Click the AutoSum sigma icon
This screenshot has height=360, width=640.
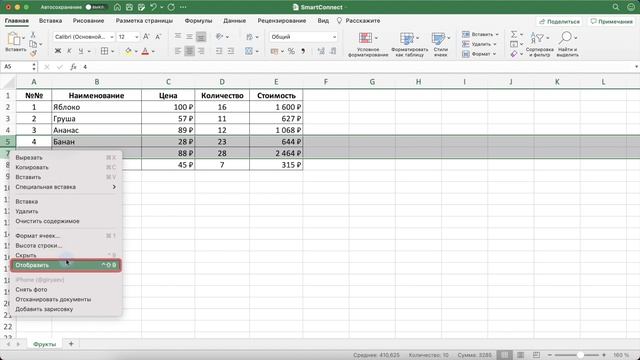(514, 34)
